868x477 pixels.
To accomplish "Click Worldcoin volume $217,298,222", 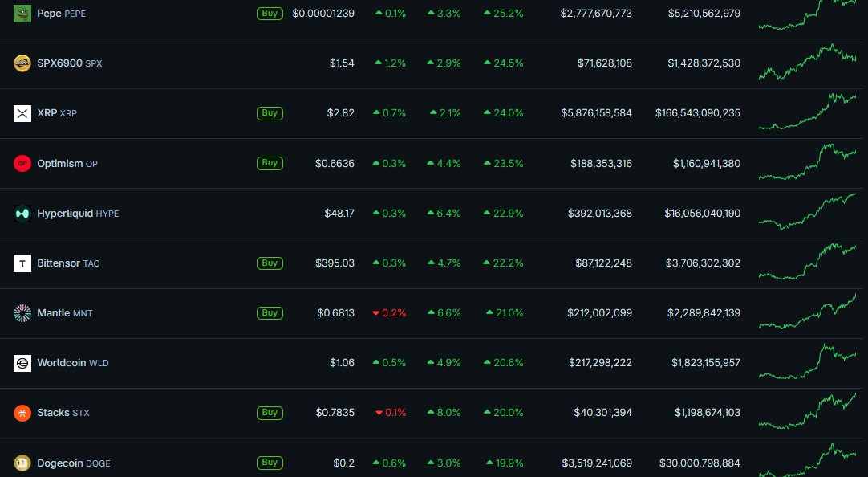I will [600, 363].
